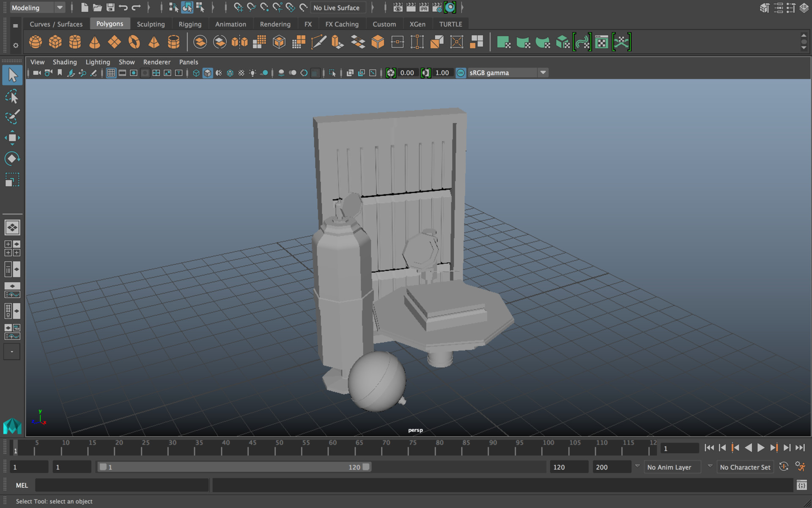The height and width of the screenshot is (508, 812).
Task: Toggle the viewport grid display
Action: (111, 73)
